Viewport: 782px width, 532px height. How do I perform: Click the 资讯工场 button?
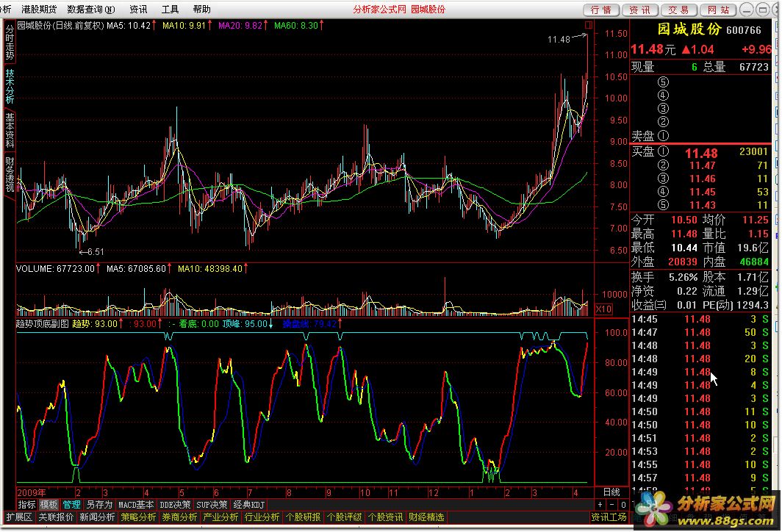click(609, 517)
